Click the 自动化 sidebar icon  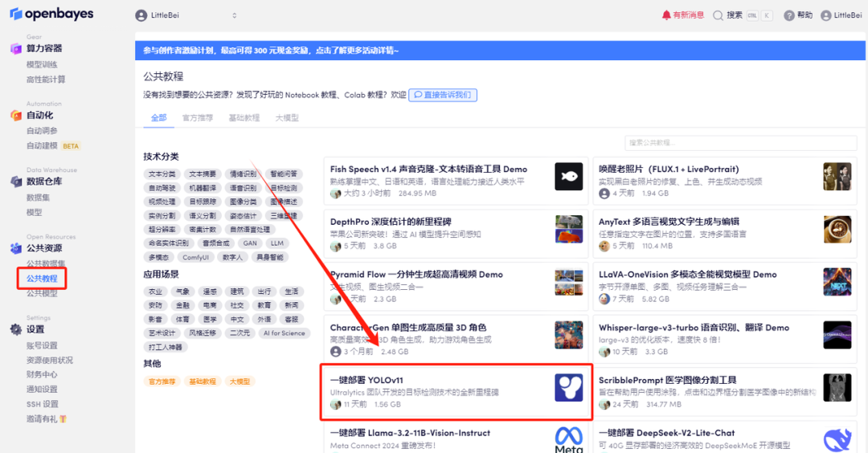pos(16,115)
